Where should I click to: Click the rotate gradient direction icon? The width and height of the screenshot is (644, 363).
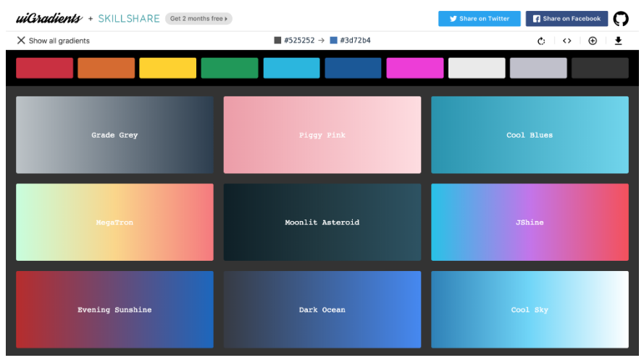click(541, 41)
